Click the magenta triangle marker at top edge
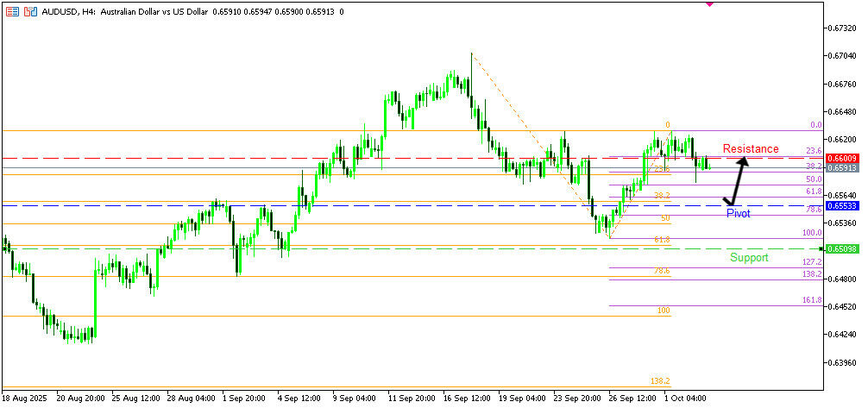This screenshot has width=868, height=408. [x=709, y=3]
